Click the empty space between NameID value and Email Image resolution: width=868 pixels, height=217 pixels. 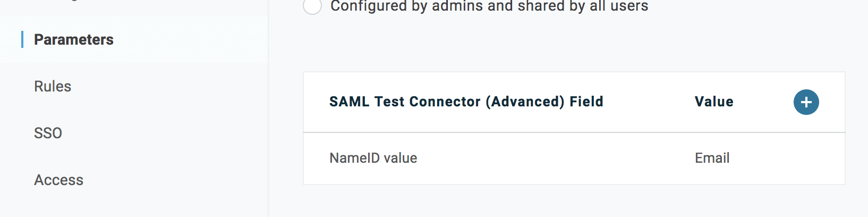pos(552,158)
